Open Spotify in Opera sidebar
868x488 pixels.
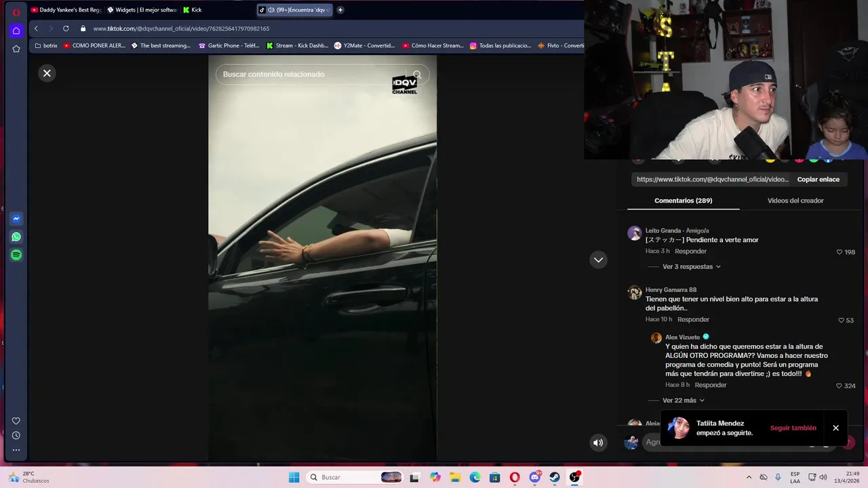click(16, 255)
